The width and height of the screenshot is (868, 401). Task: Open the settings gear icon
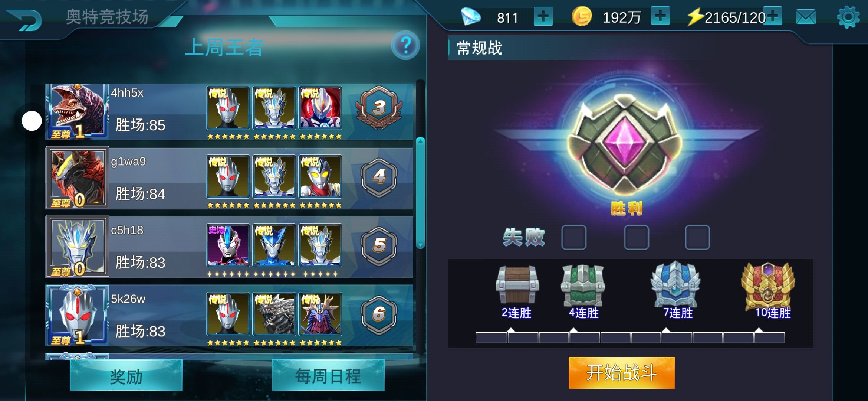848,17
